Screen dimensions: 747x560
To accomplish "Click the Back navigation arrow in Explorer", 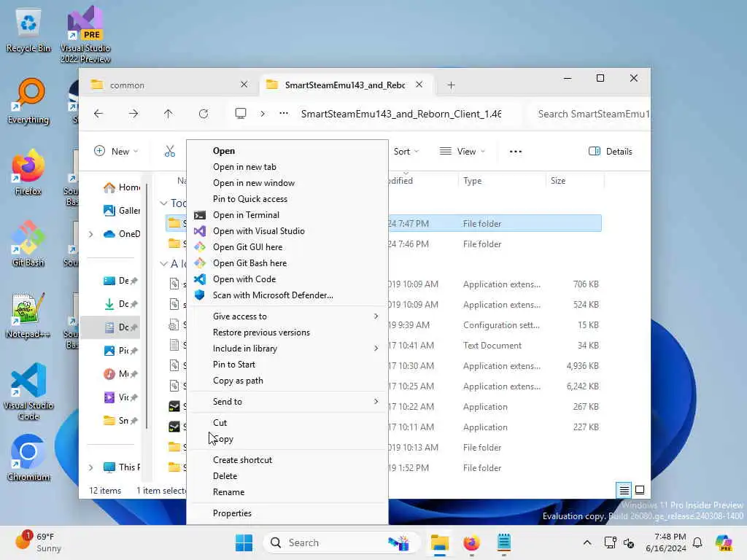I will [98, 114].
